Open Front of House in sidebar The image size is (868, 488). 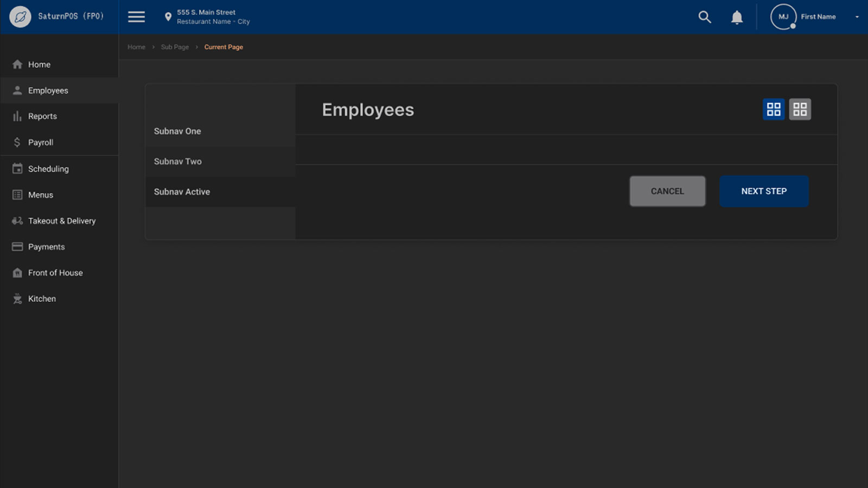pyautogui.click(x=59, y=273)
